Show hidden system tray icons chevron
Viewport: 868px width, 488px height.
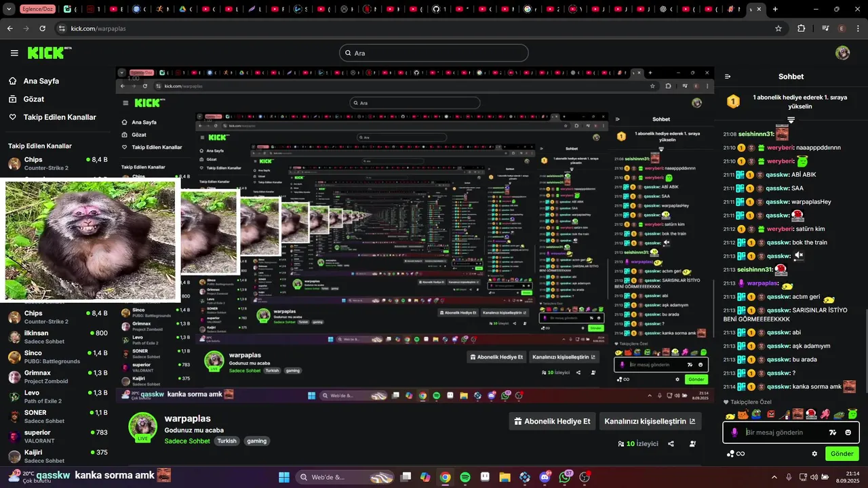tap(774, 477)
